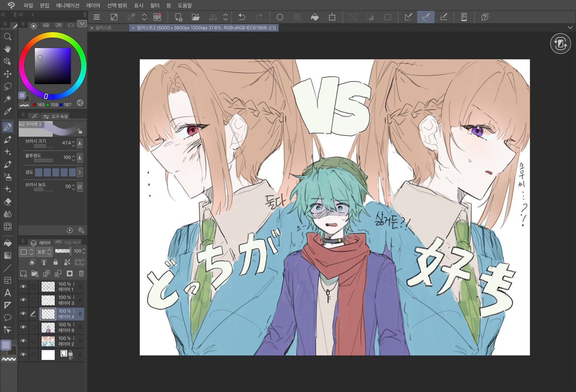The image size is (576, 392).
Task: Open the layer opacity stepper dropdown
Action: click(x=84, y=251)
